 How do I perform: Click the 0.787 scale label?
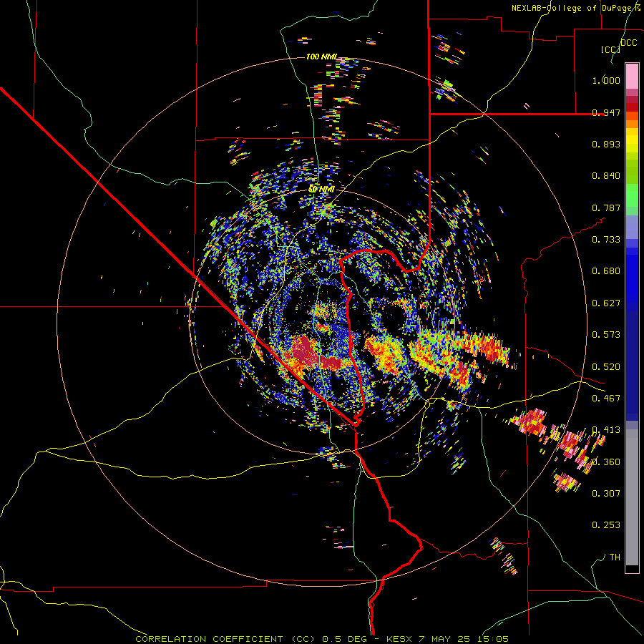point(606,208)
